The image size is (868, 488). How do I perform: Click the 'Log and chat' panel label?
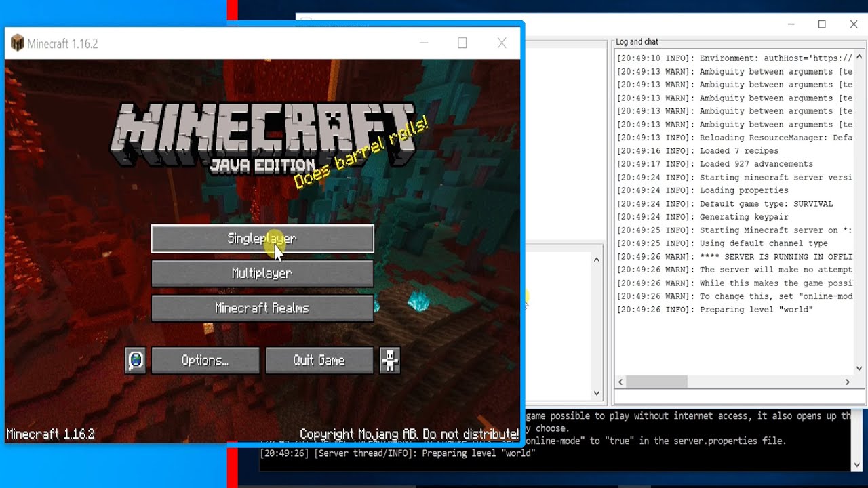coord(637,42)
